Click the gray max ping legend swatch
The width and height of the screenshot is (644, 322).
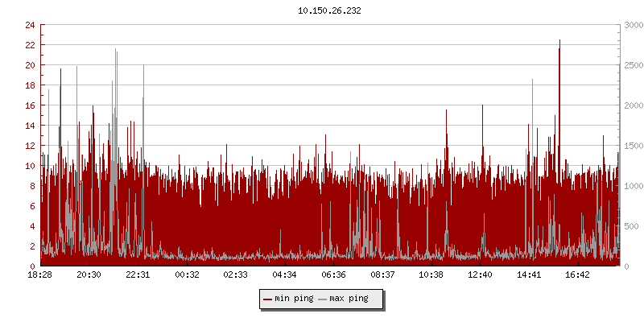[x=322, y=299]
